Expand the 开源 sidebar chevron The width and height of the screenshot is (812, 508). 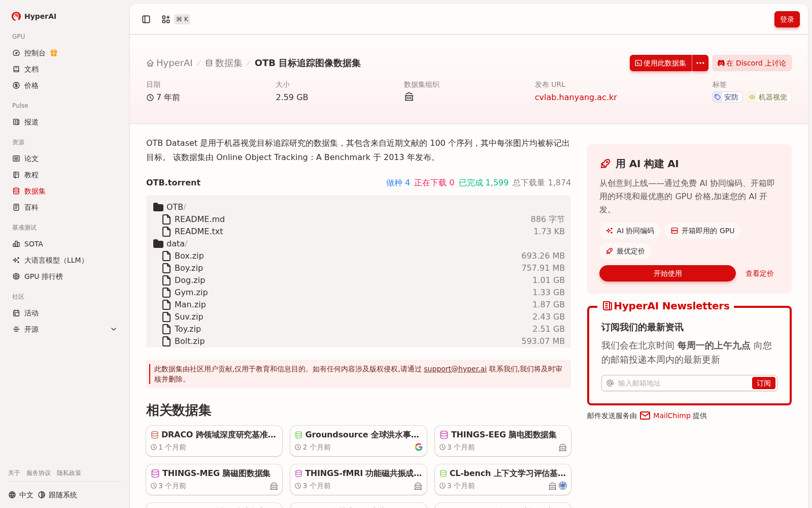[114, 329]
